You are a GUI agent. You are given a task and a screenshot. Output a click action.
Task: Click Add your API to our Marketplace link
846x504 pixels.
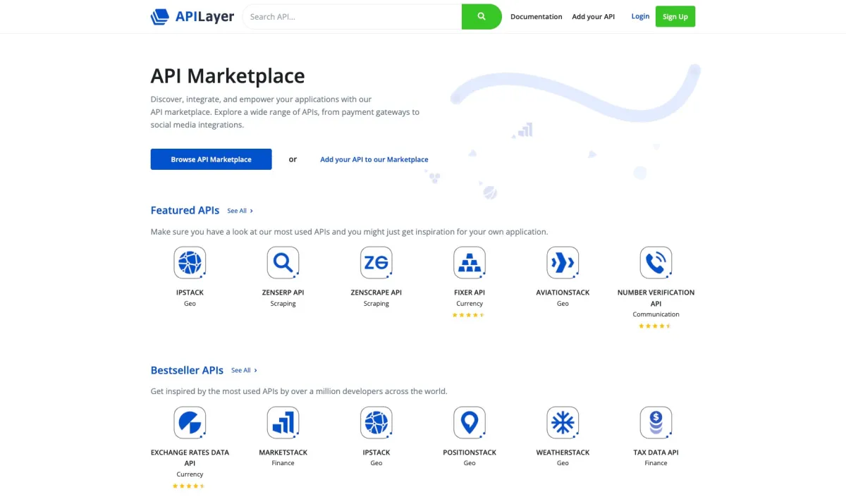coord(374,159)
